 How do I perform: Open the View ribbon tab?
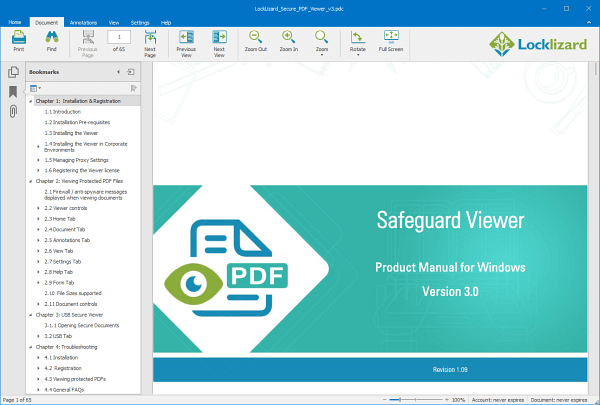coord(114,23)
